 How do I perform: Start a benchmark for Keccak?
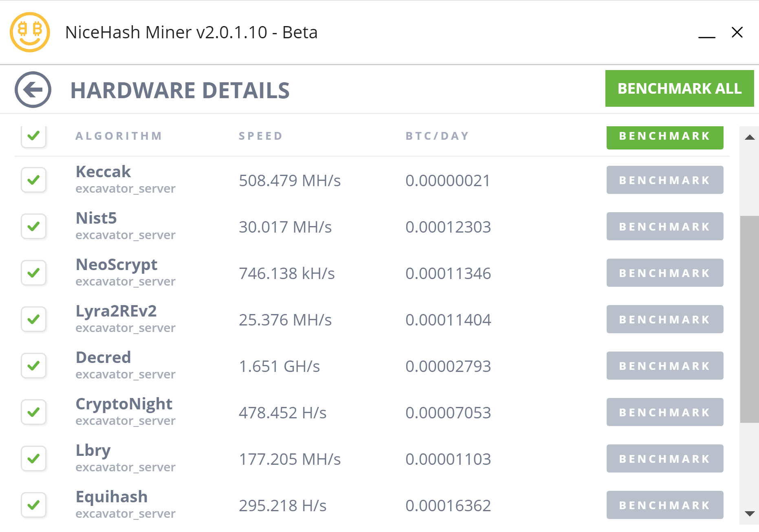pyautogui.click(x=664, y=180)
